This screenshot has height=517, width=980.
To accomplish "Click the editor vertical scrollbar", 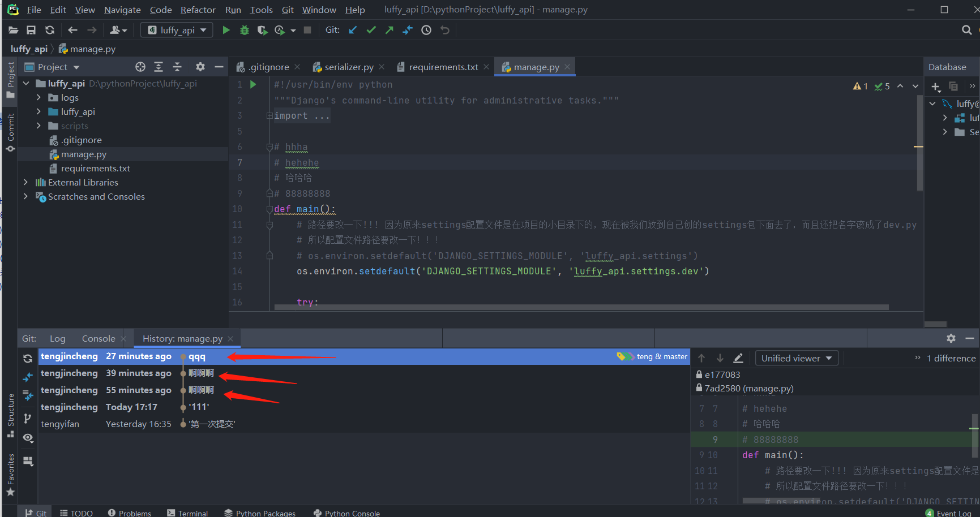I will [919, 142].
